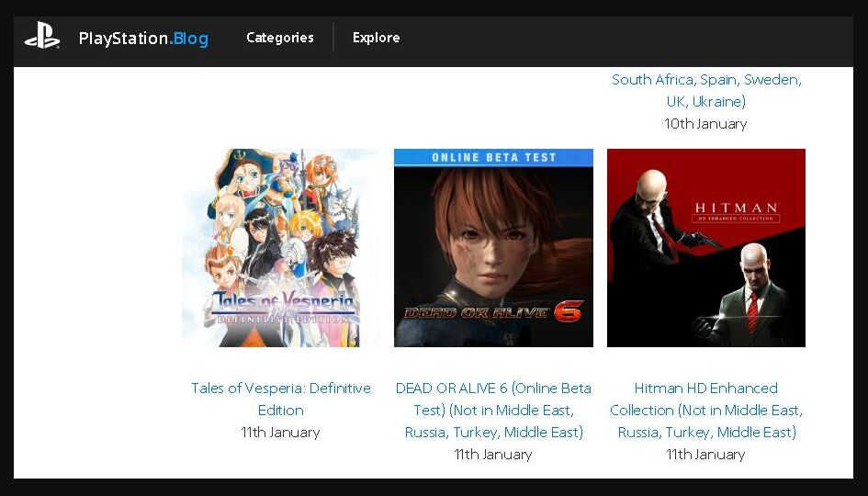Click the PlayStation logo icon
Screen dimensions: 868x496
[42, 36]
